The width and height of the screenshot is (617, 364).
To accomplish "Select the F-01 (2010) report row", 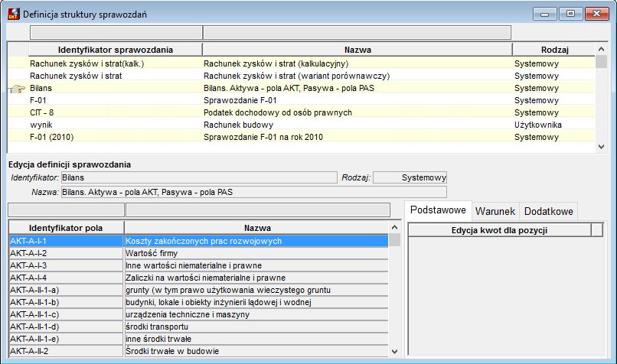I will (x=302, y=137).
